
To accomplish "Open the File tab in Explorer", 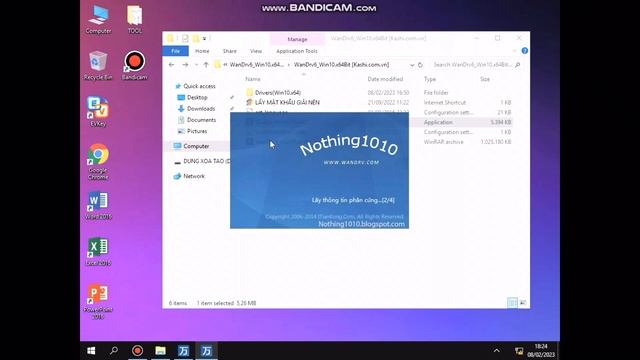I will pos(176,51).
